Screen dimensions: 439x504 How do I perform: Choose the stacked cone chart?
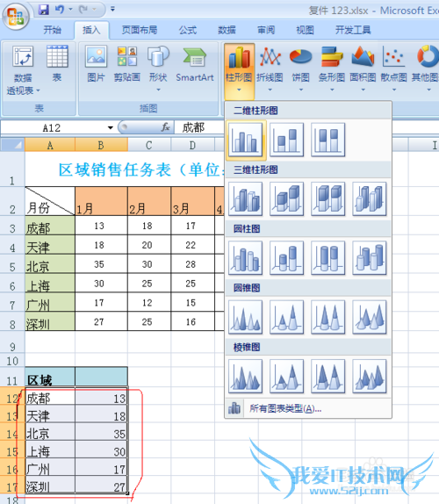click(x=287, y=317)
